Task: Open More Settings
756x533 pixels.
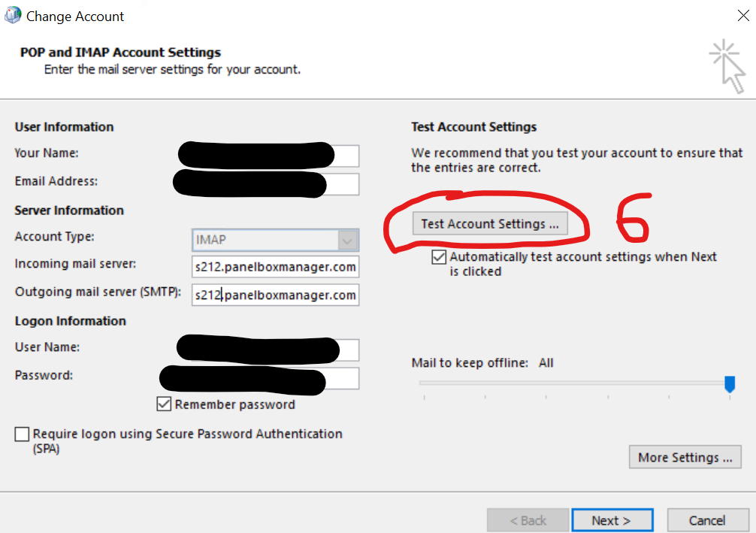Action: tap(685, 457)
